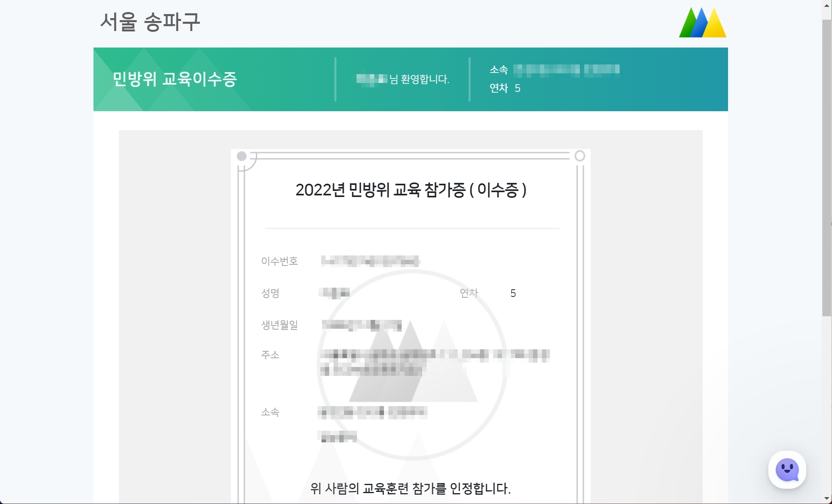Screen dimensions: 832x504
Task: Click the 연차 5 text in banner
Action: coord(504,88)
